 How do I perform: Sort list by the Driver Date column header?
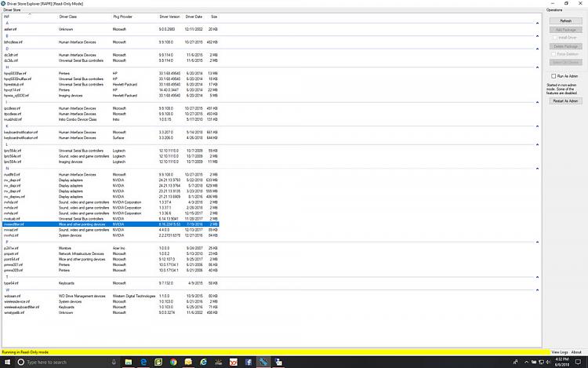click(x=194, y=16)
